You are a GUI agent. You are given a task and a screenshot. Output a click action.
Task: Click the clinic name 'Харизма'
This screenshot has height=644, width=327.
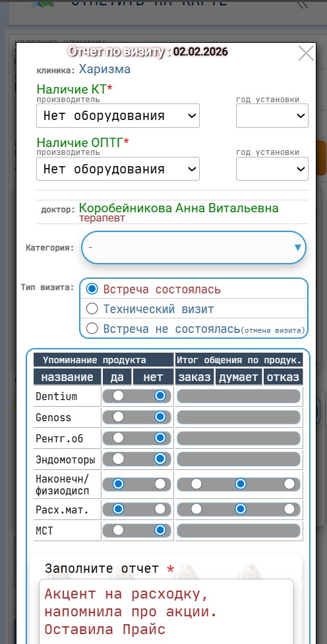(104, 69)
